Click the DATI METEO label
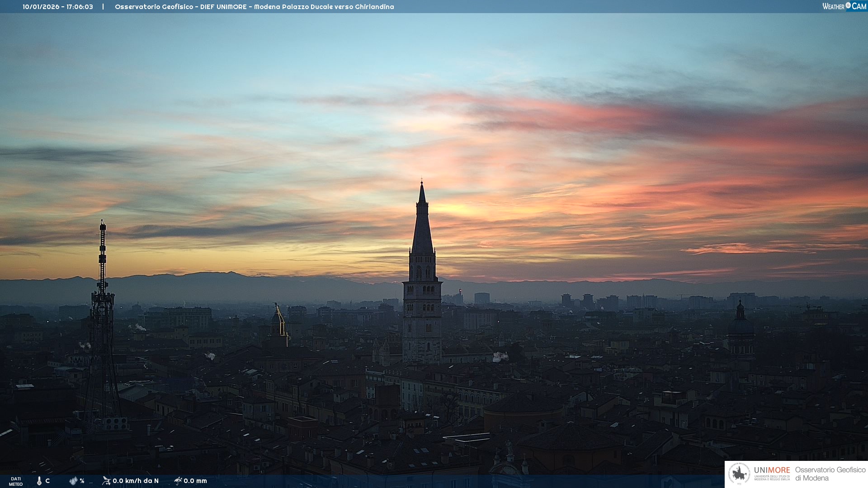868x488 pixels. 16,481
